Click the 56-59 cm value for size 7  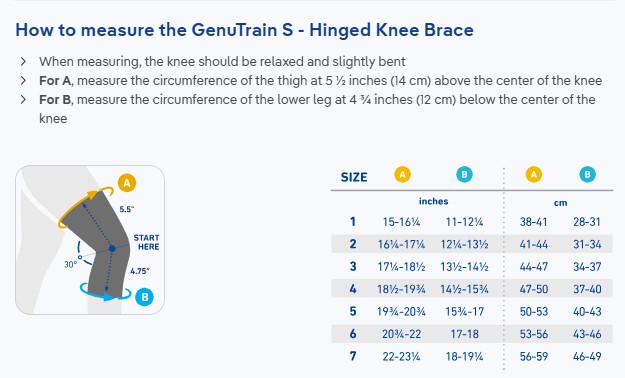click(534, 356)
